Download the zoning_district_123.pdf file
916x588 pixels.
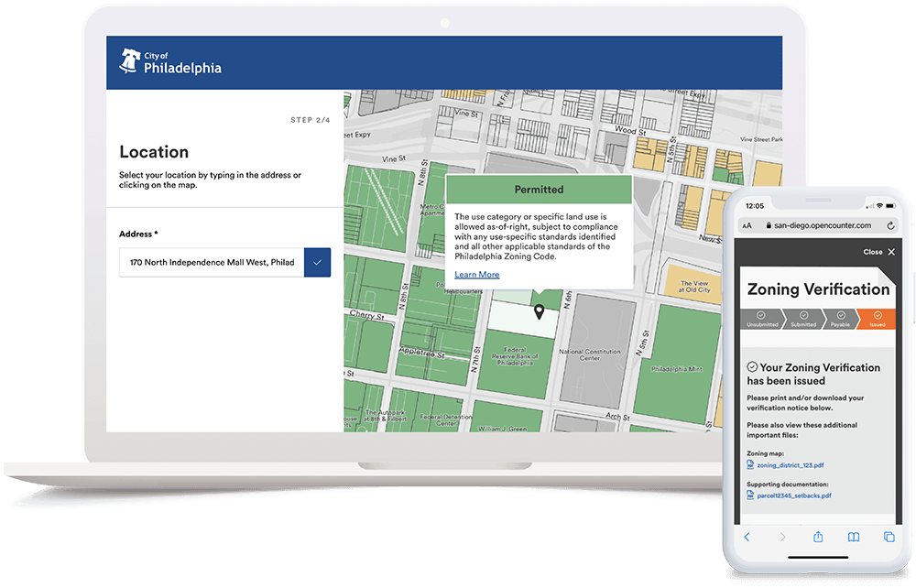pyautogui.click(x=785, y=465)
